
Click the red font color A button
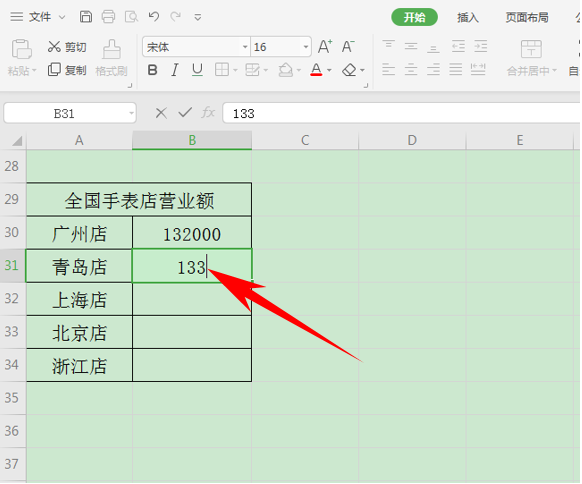click(316, 70)
